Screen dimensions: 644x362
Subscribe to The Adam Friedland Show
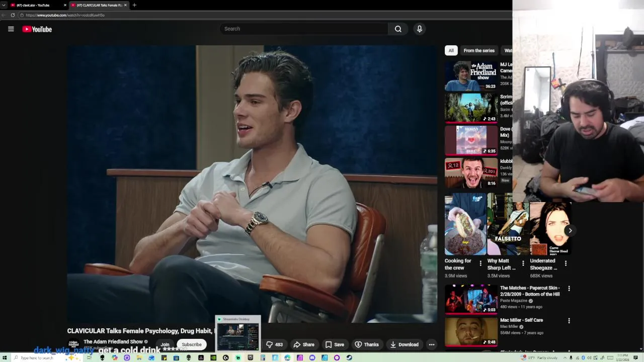tap(191, 344)
